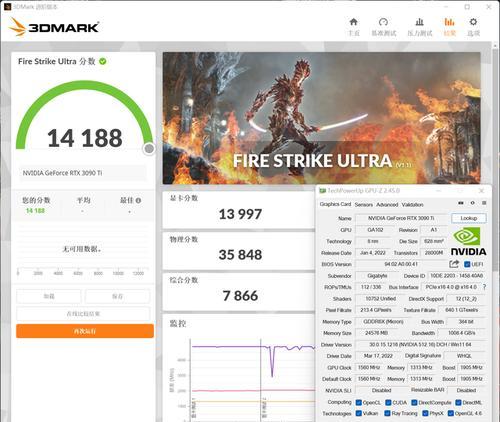Click GPU-Z title bar app icon
Image resolution: width=500 pixels, height=422 pixels.
(322, 191)
